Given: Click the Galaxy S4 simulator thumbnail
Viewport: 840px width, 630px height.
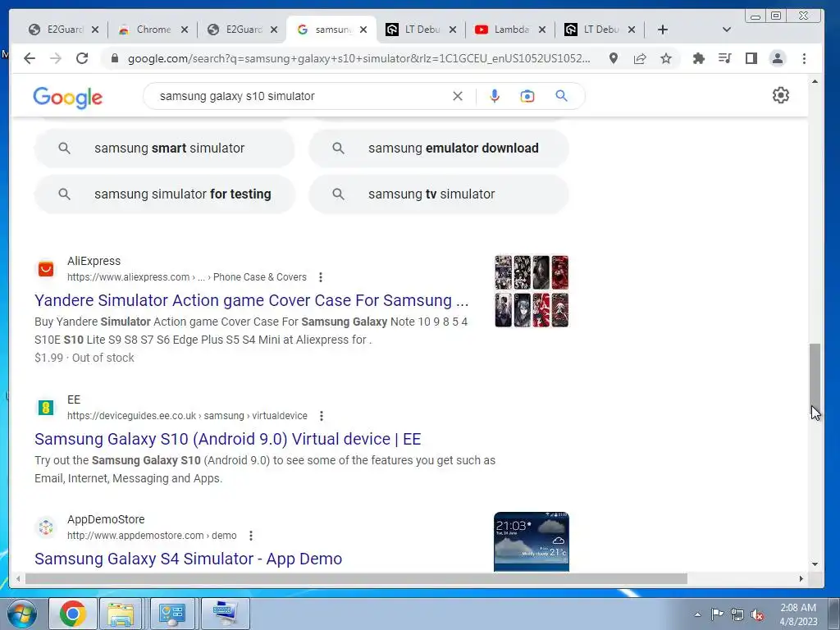Looking at the screenshot, I should (x=532, y=541).
